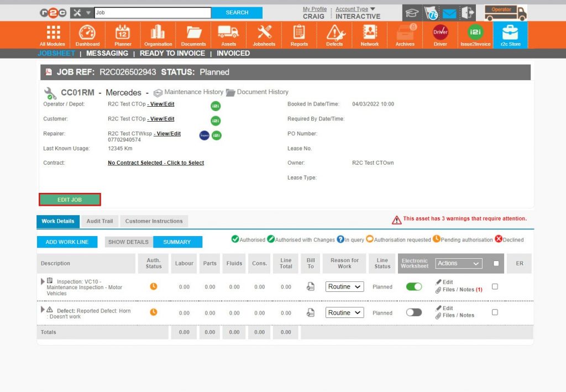This screenshot has width=566, height=392.
Task: Click the Edit Job button
Action: coord(70,200)
